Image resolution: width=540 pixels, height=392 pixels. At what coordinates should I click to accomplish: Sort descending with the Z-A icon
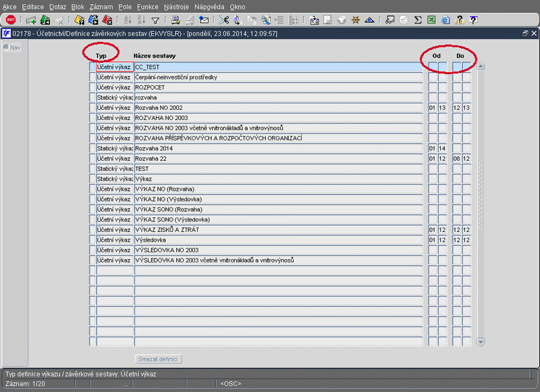(141, 20)
